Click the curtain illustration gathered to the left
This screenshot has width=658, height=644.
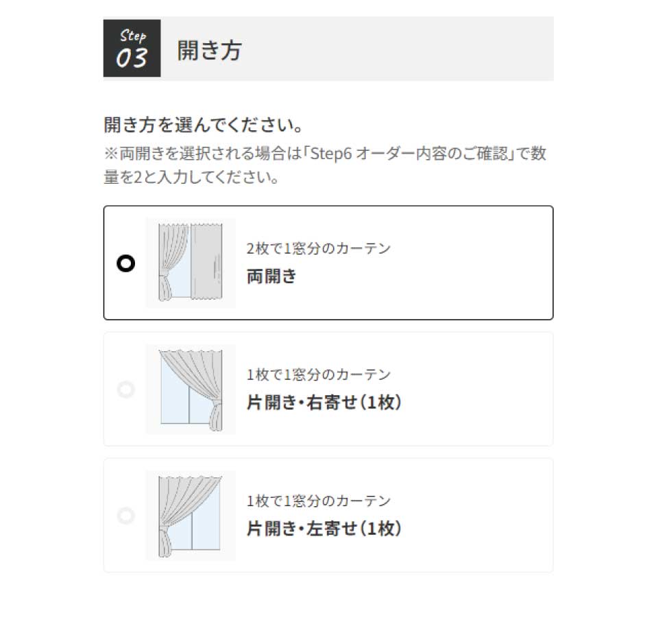tap(191, 515)
